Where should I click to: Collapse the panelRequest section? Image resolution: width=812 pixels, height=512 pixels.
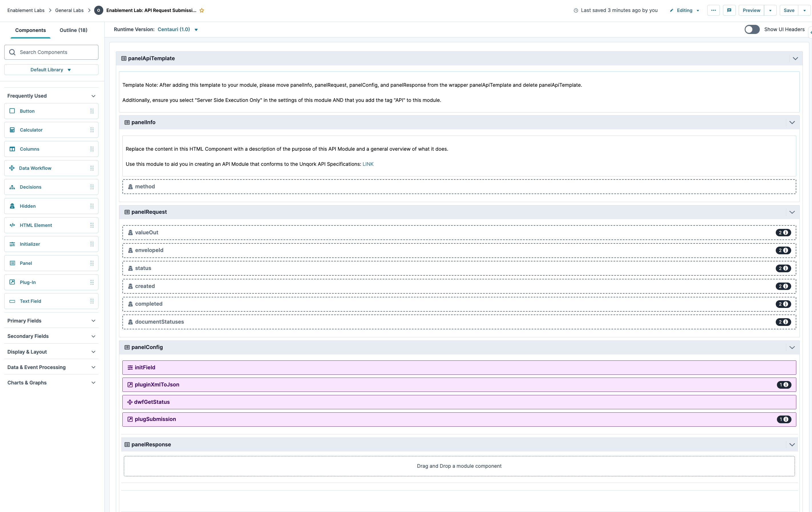[x=792, y=212]
